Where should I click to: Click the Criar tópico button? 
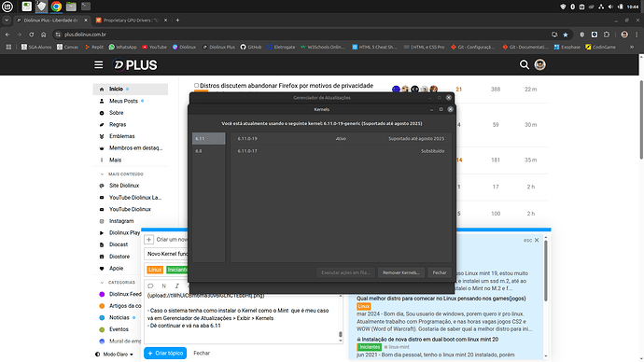click(x=165, y=353)
